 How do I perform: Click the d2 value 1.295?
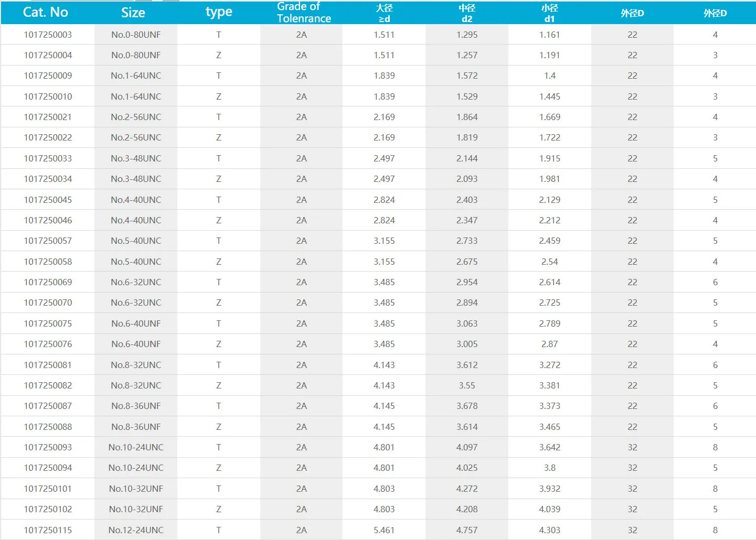click(x=467, y=35)
